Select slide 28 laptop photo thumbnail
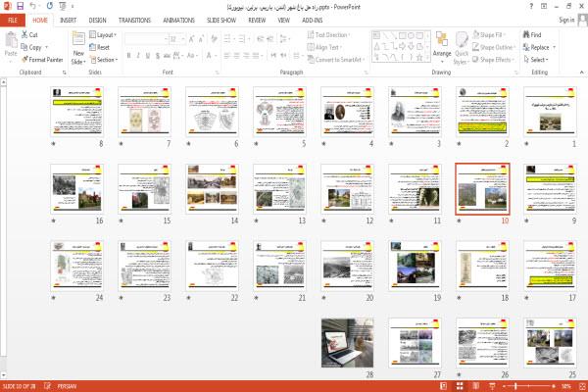The width and height of the screenshot is (588, 392). point(347,343)
